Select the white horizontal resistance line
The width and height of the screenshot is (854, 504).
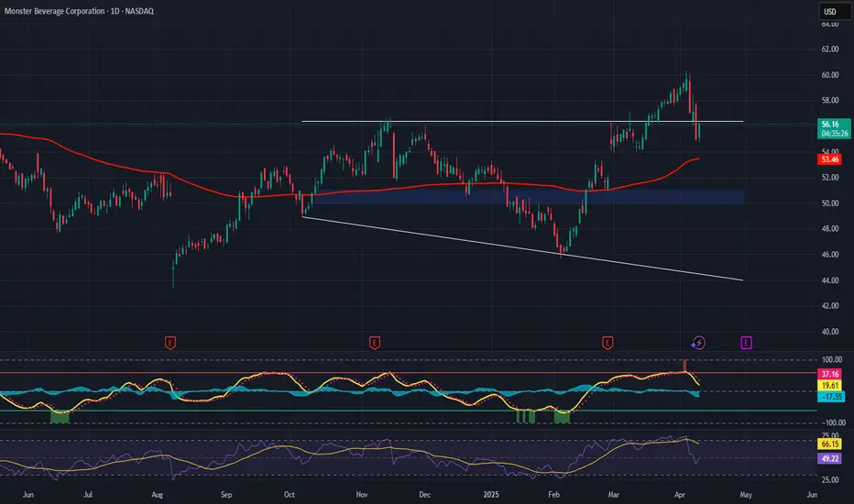coord(523,122)
